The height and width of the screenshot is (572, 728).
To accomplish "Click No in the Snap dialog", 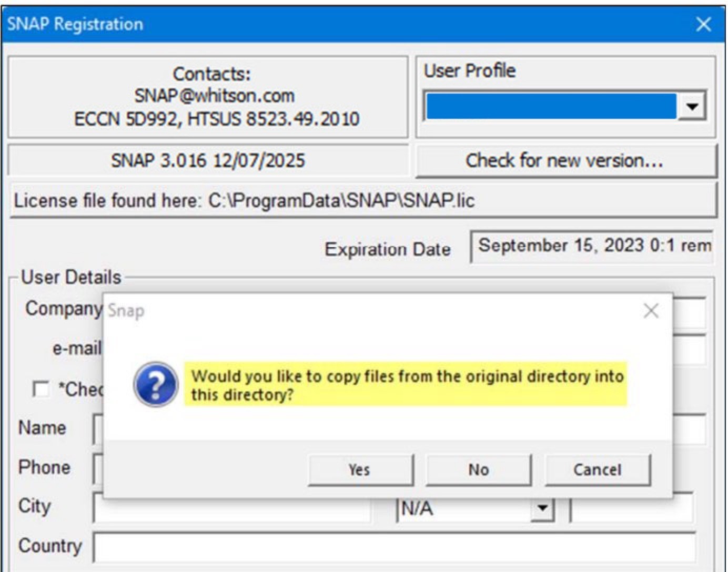I will coord(478,469).
